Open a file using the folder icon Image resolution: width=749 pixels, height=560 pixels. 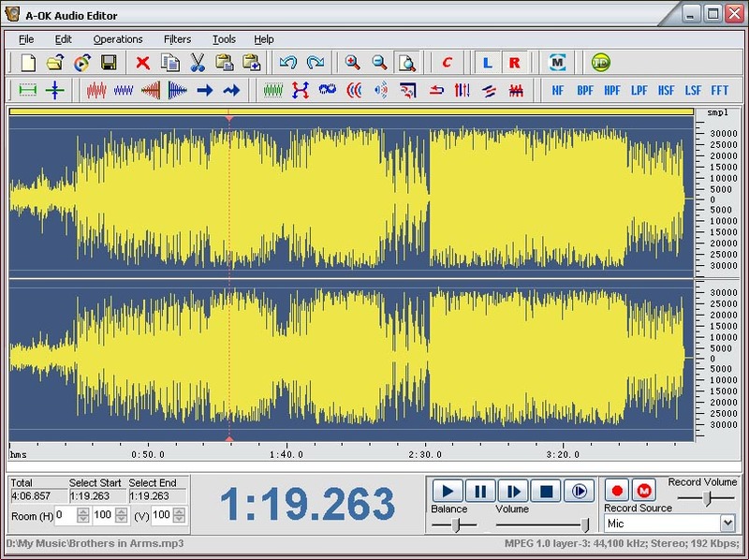[55, 63]
